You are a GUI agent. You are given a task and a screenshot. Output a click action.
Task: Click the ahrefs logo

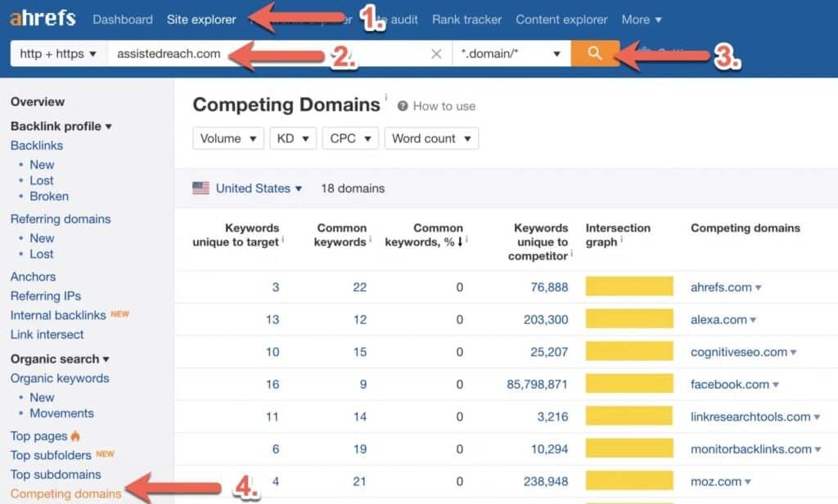click(41, 17)
